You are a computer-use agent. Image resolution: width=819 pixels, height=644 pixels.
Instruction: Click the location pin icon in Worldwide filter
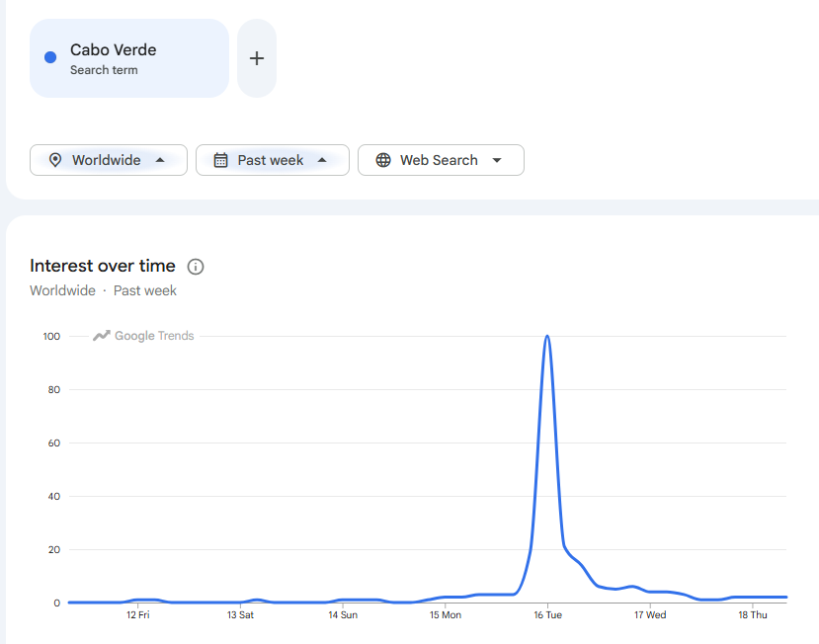pos(55,160)
